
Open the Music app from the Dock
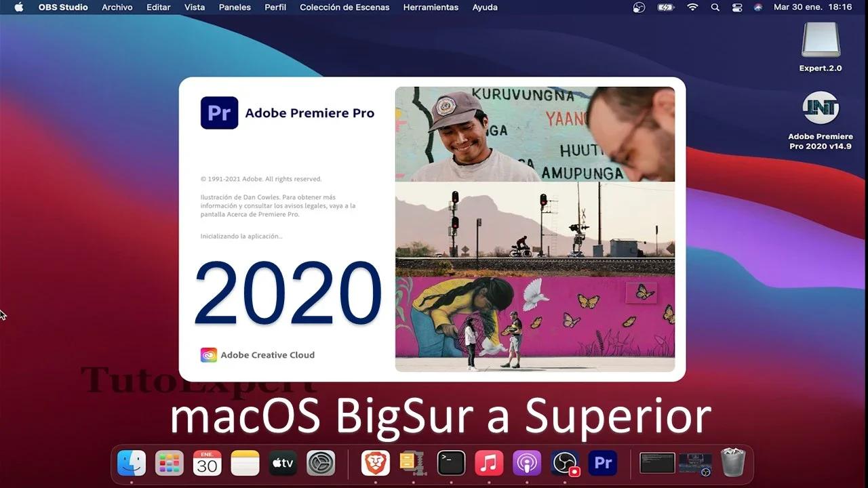pyautogui.click(x=489, y=463)
